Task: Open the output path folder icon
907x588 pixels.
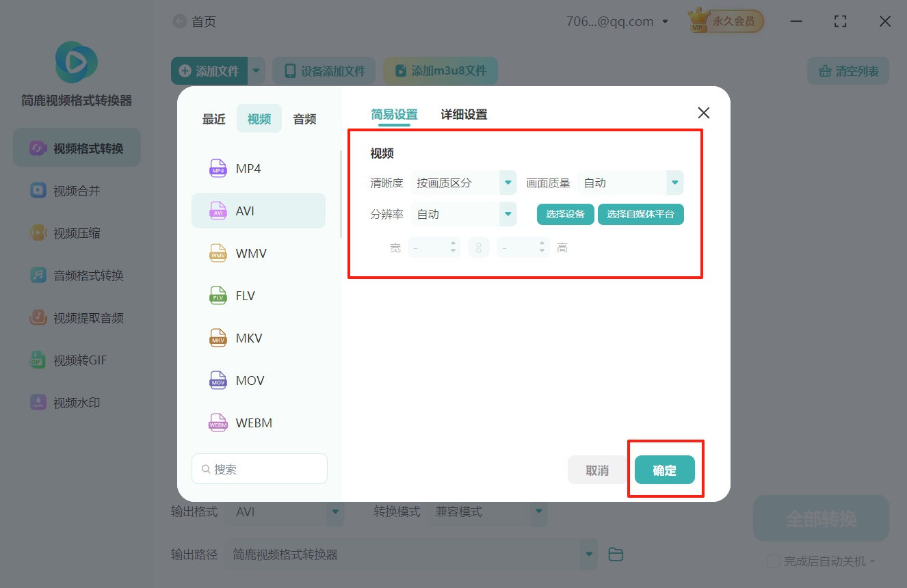Action: [x=615, y=554]
